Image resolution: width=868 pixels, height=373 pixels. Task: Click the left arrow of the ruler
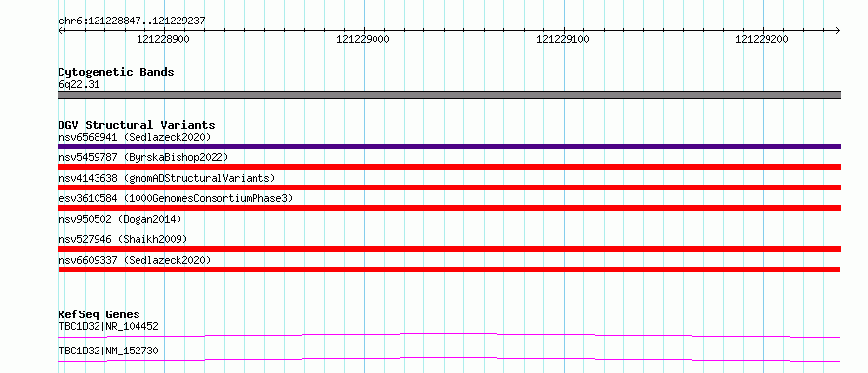click(x=61, y=30)
